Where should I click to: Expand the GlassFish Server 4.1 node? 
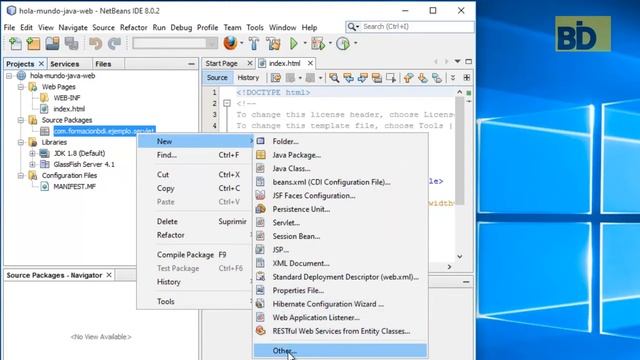pyautogui.click(x=32, y=164)
